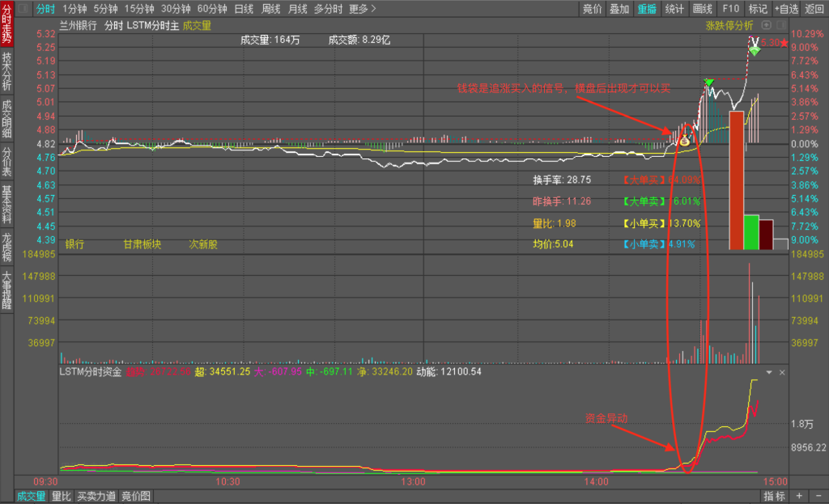Toggle the 重播 replay mode

647,9
